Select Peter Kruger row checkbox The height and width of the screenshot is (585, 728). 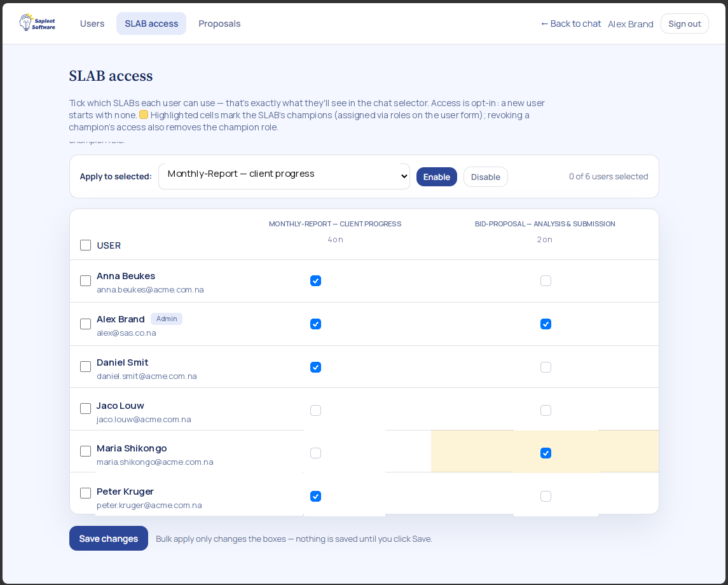point(85,493)
